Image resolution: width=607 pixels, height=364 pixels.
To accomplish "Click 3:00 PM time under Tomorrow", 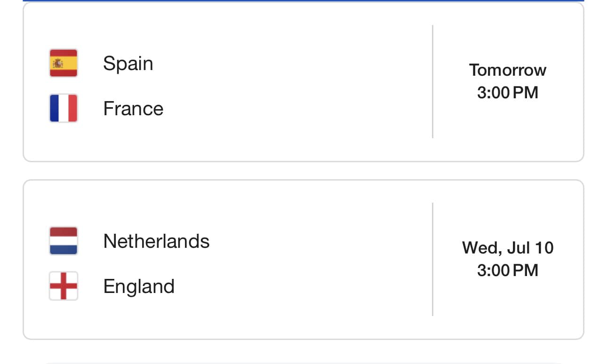I will pyautogui.click(x=508, y=93).
